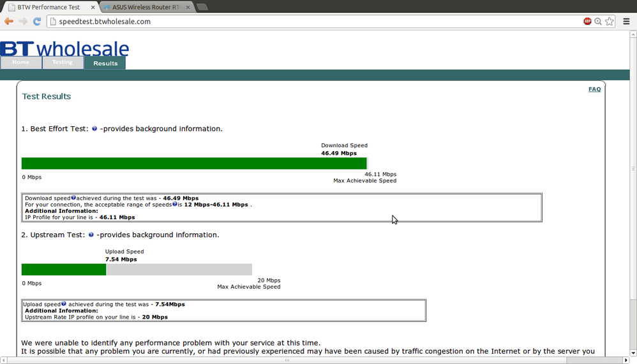Click '46.11 Mbps' Max Achievable Speed label
This screenshot has height=364, width=637.
380,174
